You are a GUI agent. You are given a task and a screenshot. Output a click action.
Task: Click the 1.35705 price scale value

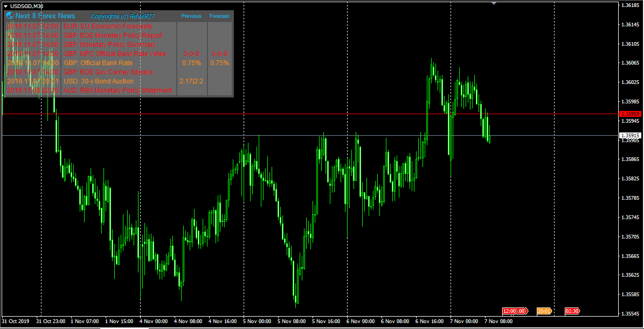(629, 237)
